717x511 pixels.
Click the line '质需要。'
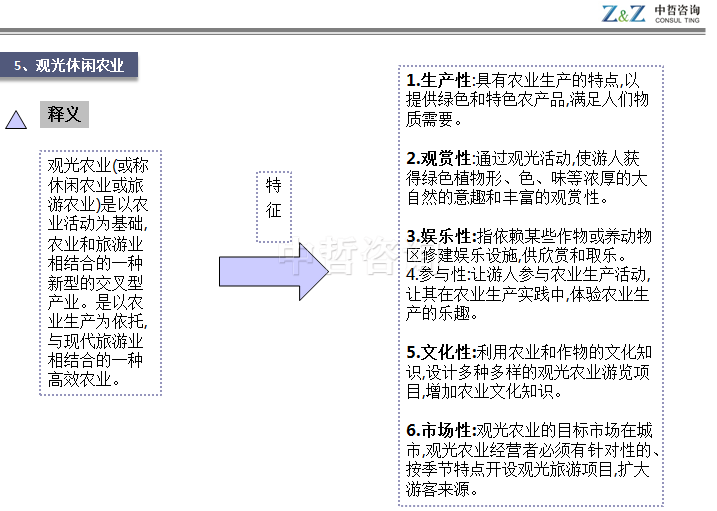pos(434,119)
